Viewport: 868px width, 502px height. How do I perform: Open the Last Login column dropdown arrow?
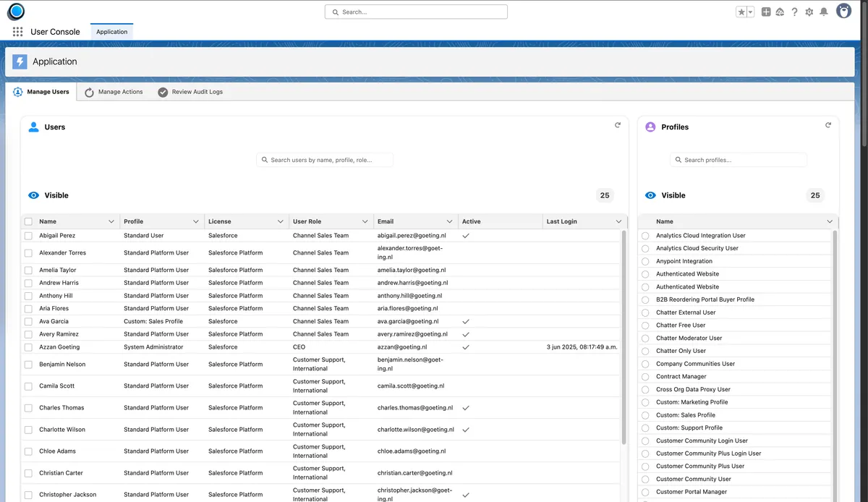pos(619,221)
